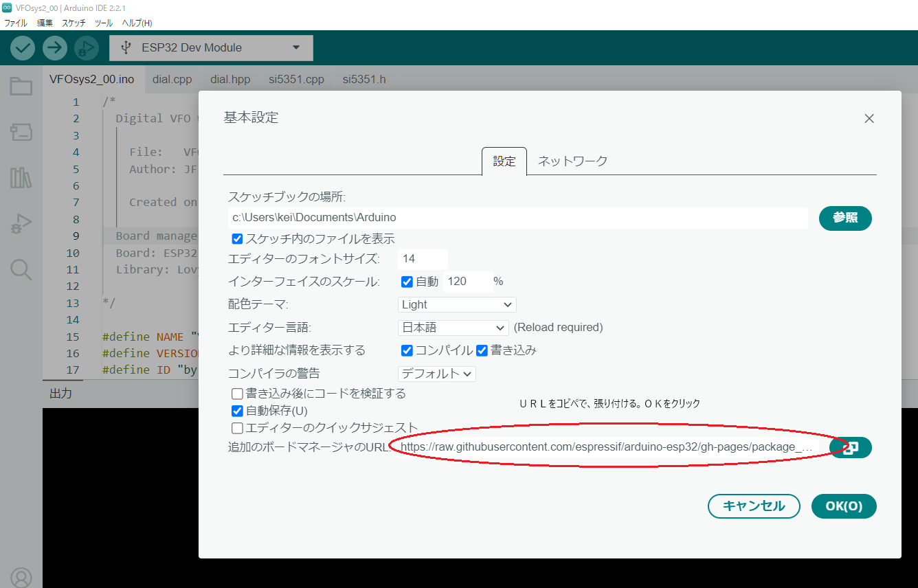Toggle スケッチ内のファイルを表示 checkbox

[x=238, y=239]
